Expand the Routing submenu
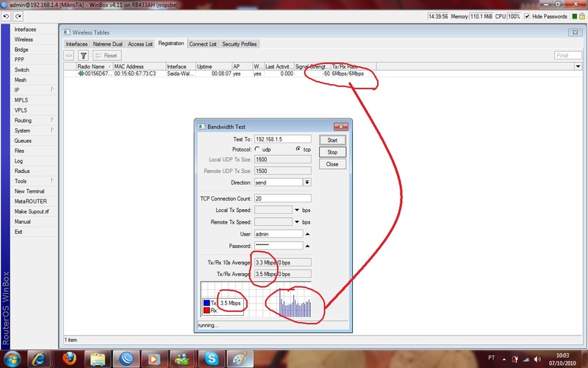The width and height of the screenshot is (588, 368). tap(52, 120)
